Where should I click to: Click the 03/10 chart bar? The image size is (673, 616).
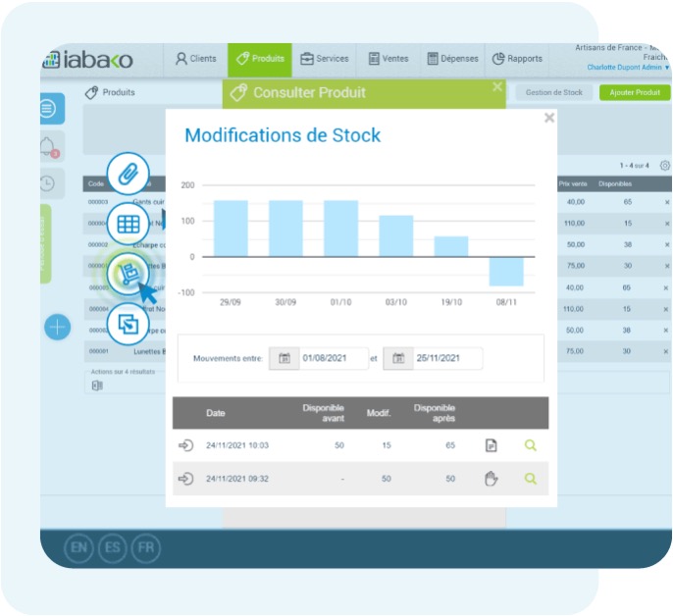(x=395, y=236)
